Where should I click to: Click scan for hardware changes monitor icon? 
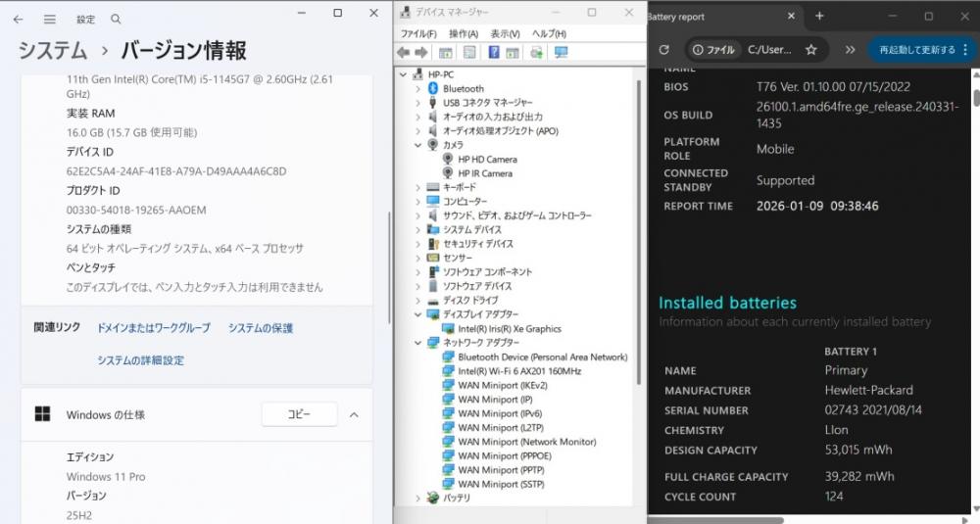(x=562, y=53)
